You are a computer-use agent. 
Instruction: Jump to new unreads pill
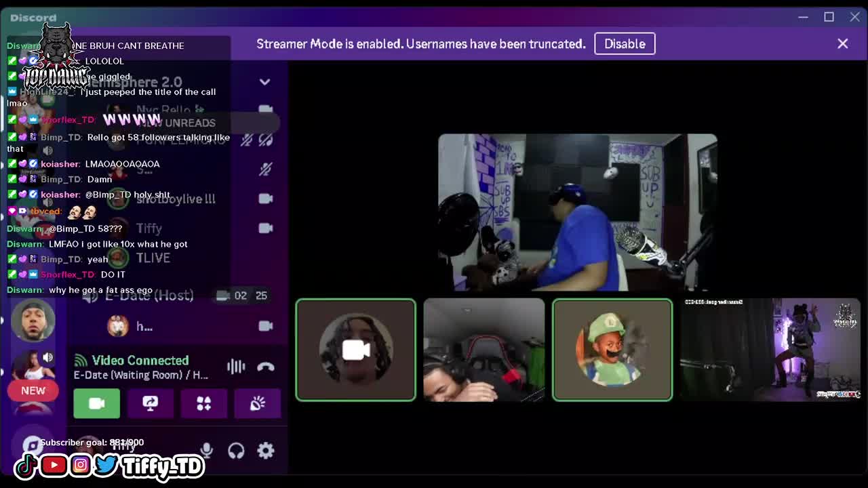pos(178,123)
